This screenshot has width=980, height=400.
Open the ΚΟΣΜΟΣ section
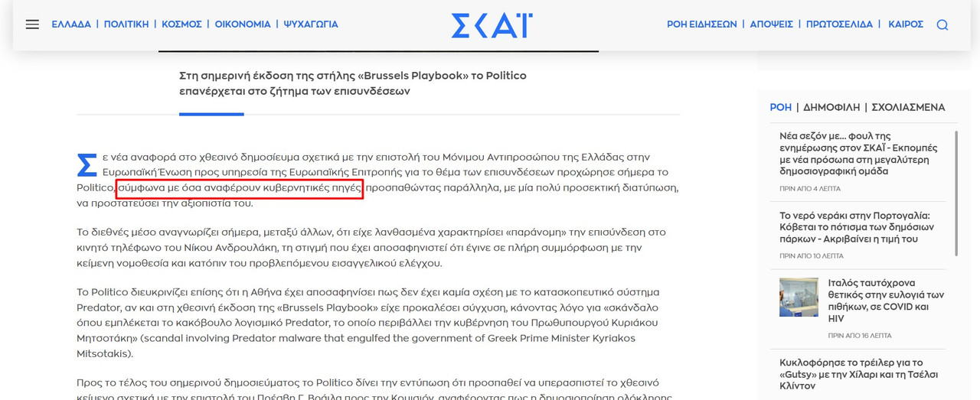(181, 24)
